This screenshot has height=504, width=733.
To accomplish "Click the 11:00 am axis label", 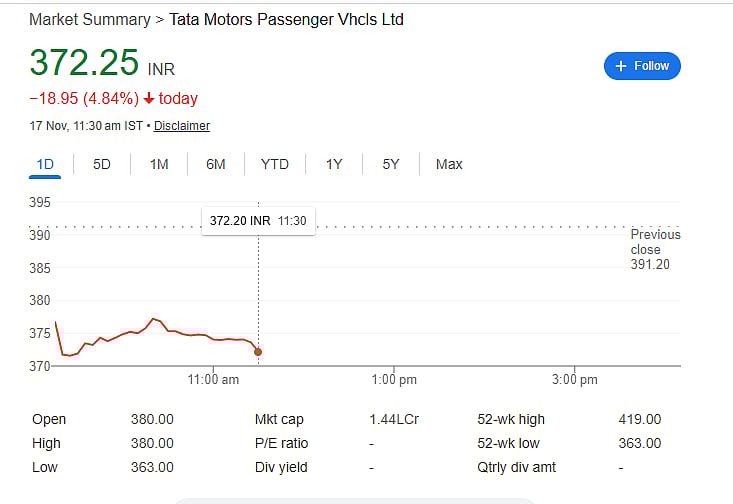I will tap(214, 380).
